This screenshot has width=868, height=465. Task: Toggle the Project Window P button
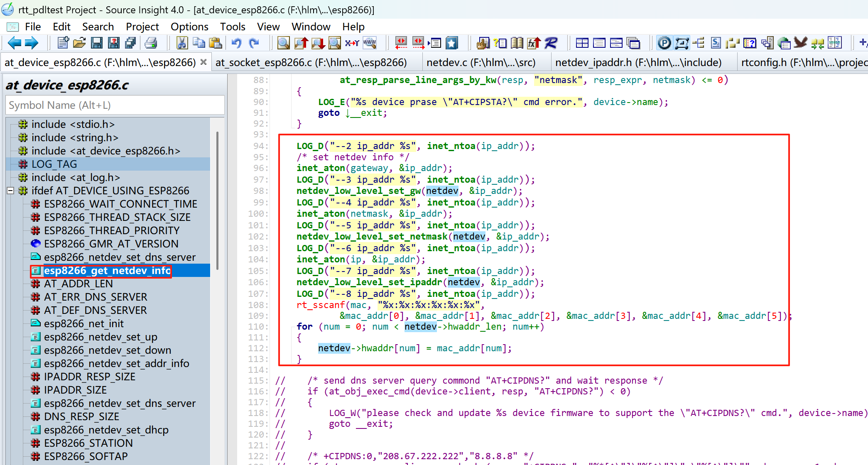[x=664, y=43]
